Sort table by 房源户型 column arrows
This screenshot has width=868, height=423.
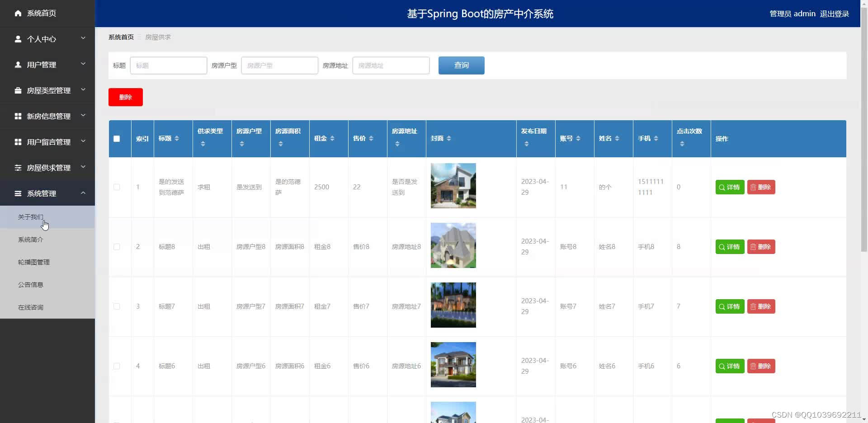(242, 144)
